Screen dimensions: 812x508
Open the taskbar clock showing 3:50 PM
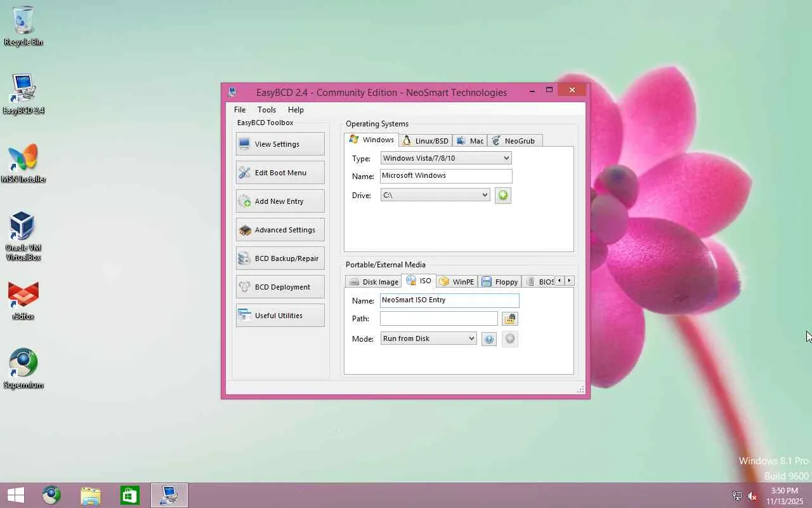pyautogui.click(x=784, y=496)
